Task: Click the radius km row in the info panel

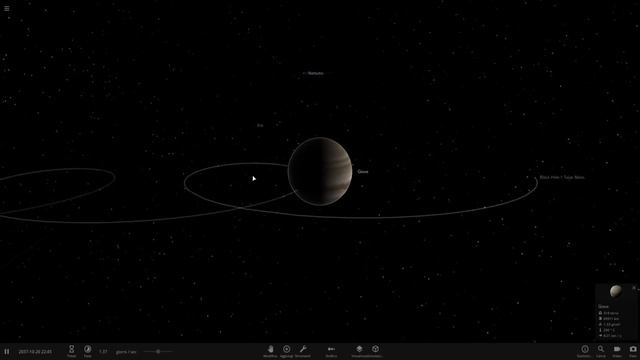Action: [609, 319]
